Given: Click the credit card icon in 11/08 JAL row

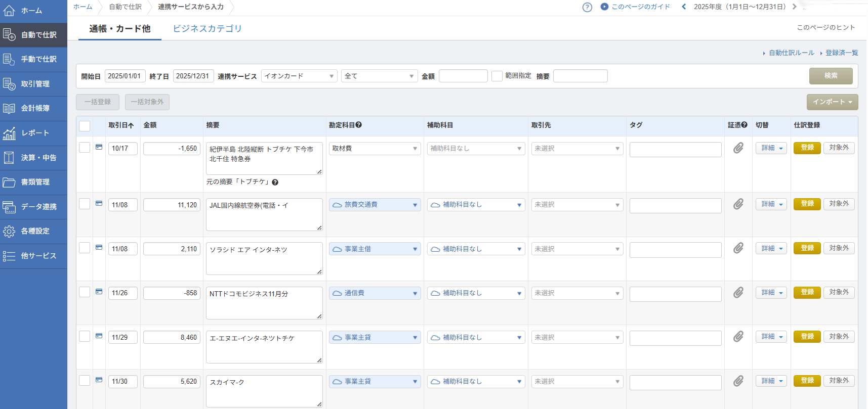Looking at the screenshot, I should (x=99, y=204).
